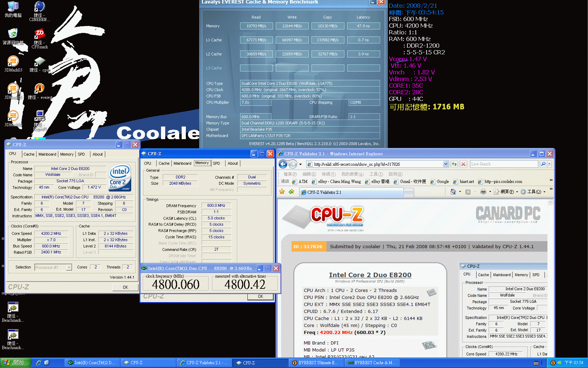Screen dimensions: 588x368
Task: Open the ZD CPUmark desktop shortcut
Action: point(39,34)
